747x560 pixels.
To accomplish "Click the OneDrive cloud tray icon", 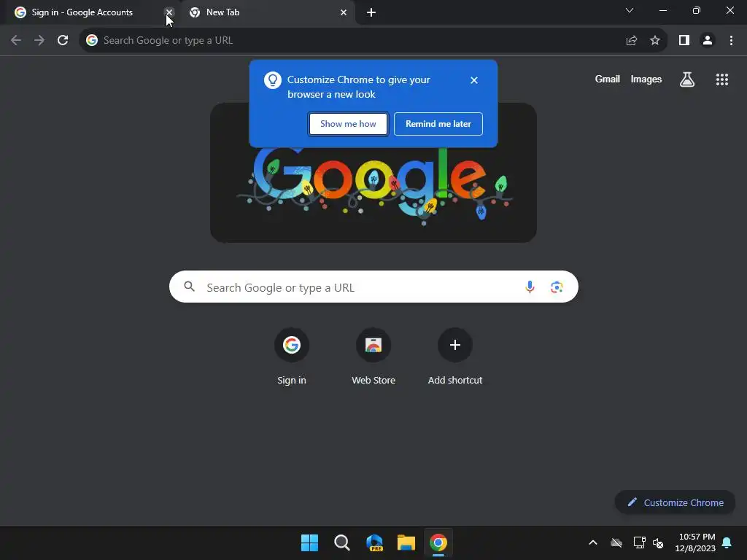I will point(616,542).
